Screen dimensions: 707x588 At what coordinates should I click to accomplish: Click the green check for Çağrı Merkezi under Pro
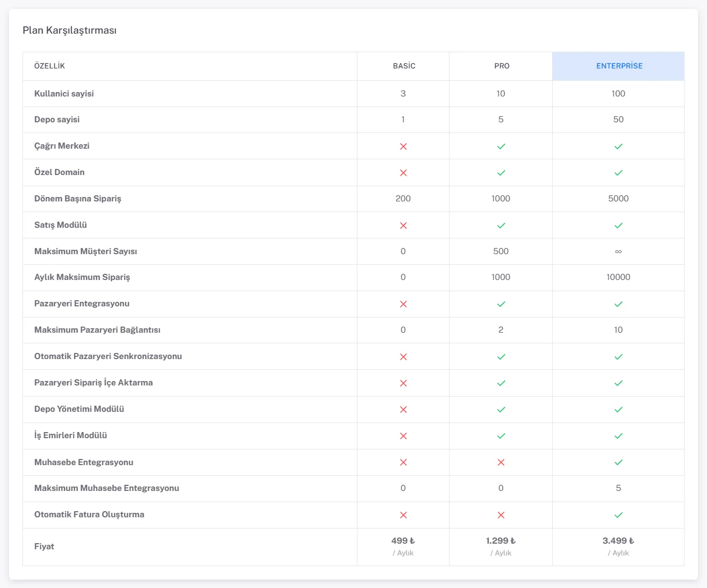501,146
